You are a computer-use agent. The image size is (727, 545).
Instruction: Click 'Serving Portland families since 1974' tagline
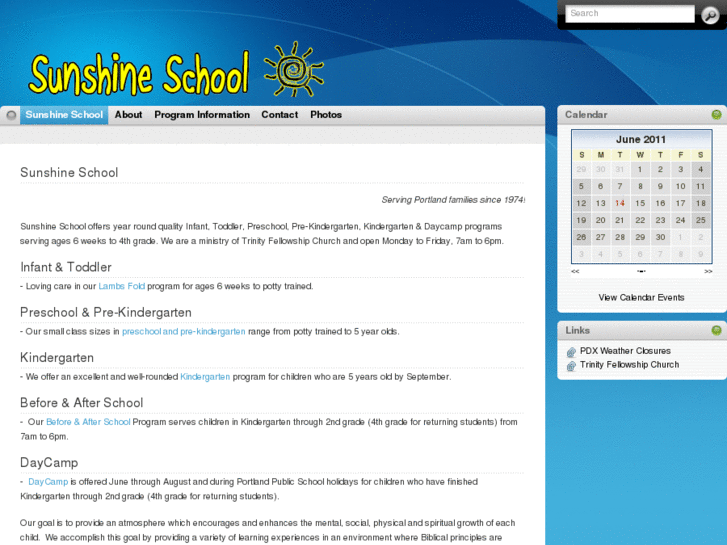pos(453,200)
